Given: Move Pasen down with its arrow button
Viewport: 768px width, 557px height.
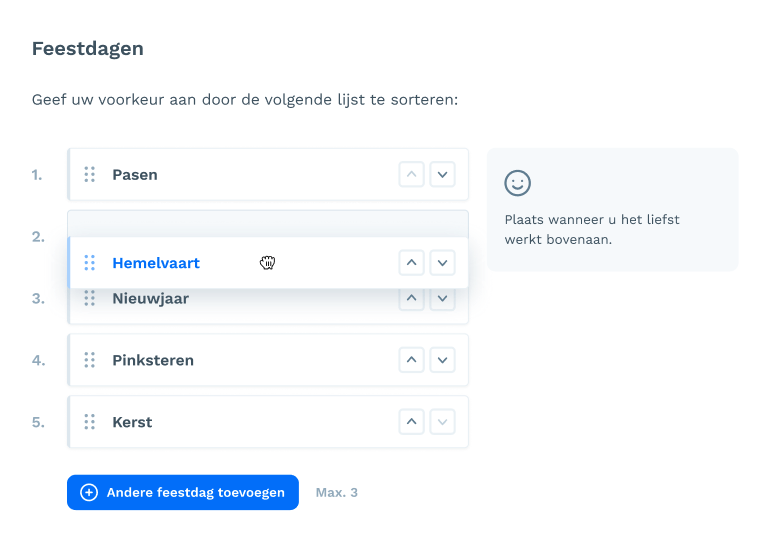Looking at the screenshot, I should 442,174.
